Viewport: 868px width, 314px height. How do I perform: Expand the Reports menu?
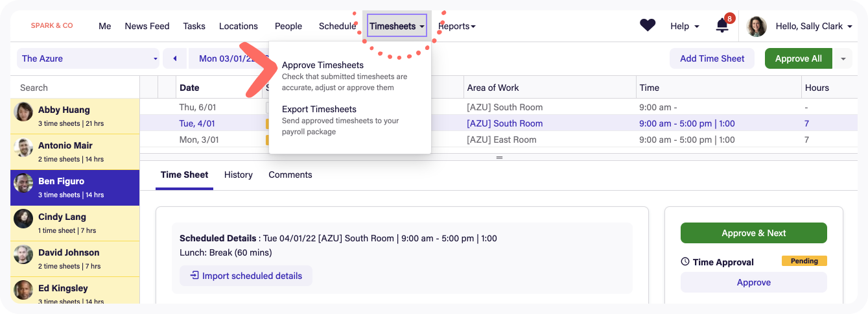click(457, 26)
